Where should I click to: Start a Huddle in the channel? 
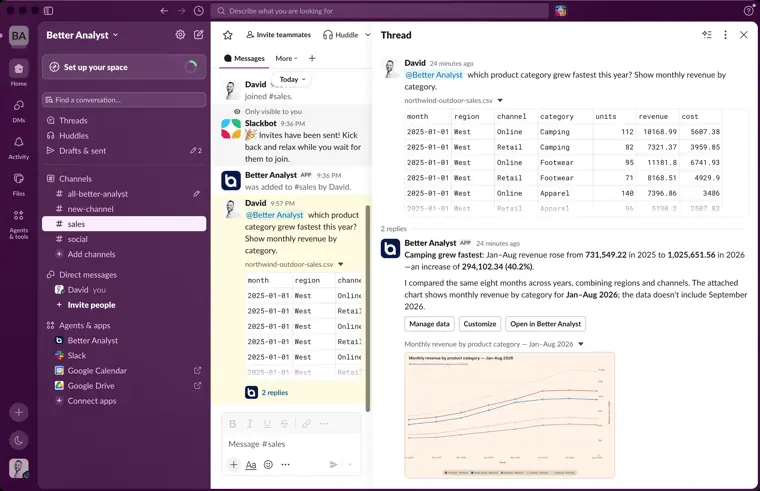341,35
